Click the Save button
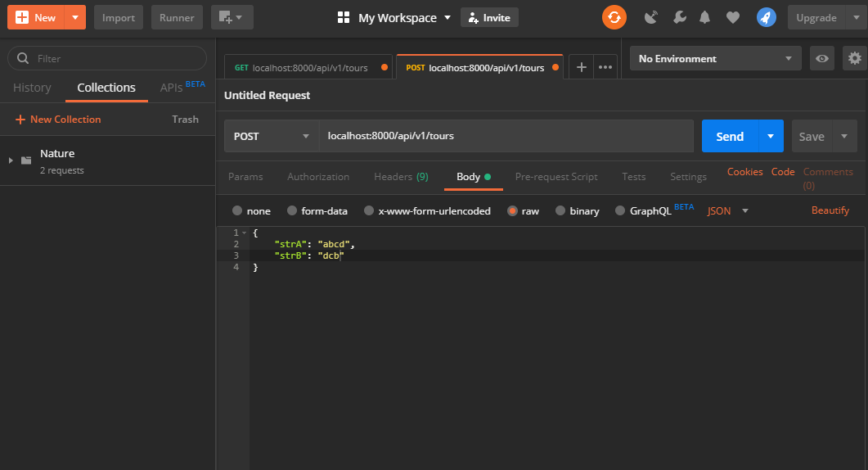Screen dimensions: 868x470 click(x=812, y=137)
